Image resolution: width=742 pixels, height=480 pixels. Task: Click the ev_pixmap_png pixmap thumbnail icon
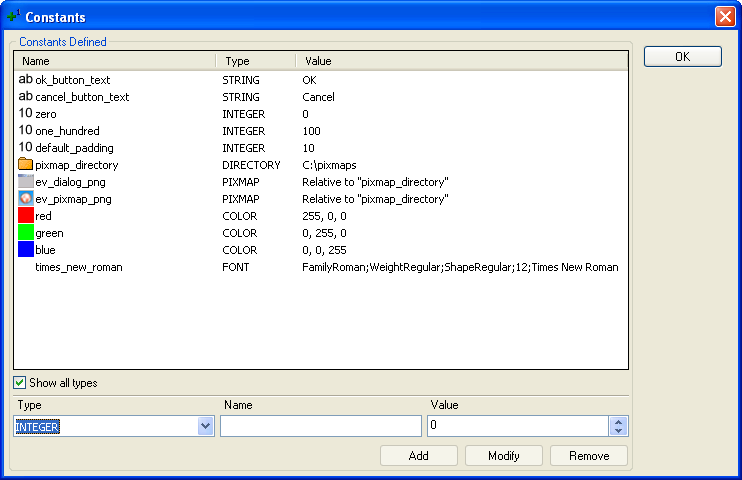26,199
